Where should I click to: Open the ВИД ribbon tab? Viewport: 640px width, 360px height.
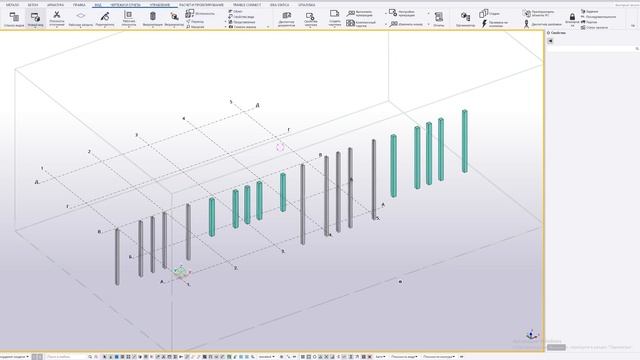click(x=98, y=5)
